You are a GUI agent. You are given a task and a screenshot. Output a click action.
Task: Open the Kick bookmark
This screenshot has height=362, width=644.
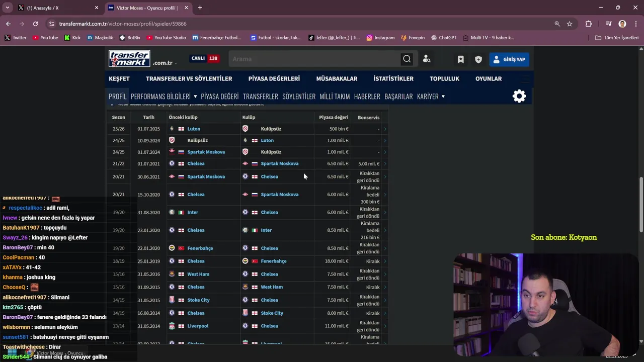point(72,38)
